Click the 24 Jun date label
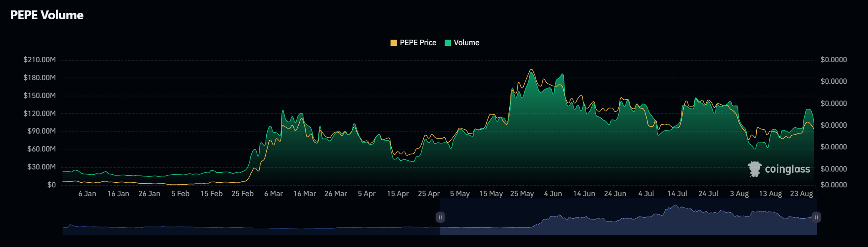This screenshot has height=247, width=868. [615, 194]
